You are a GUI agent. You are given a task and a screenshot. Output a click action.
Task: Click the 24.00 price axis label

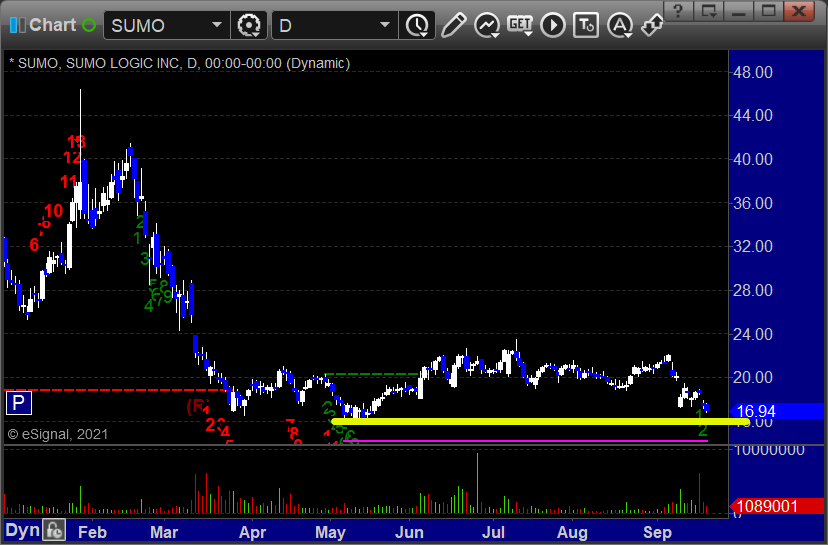[x=753, y=334]
